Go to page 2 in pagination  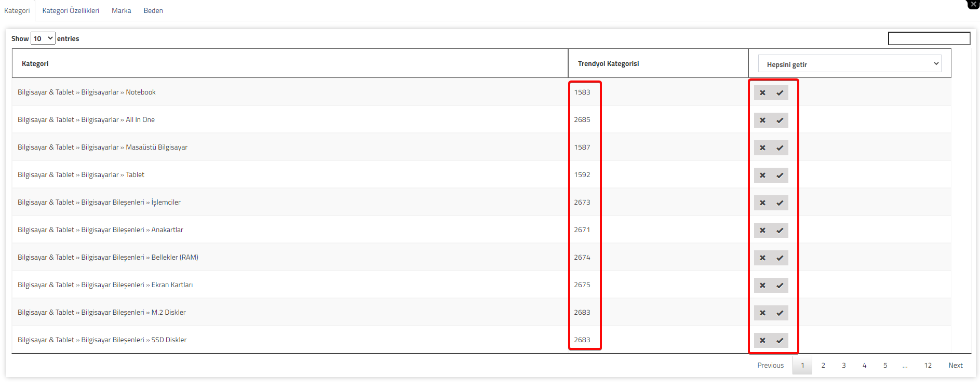(x=823, y=366)
